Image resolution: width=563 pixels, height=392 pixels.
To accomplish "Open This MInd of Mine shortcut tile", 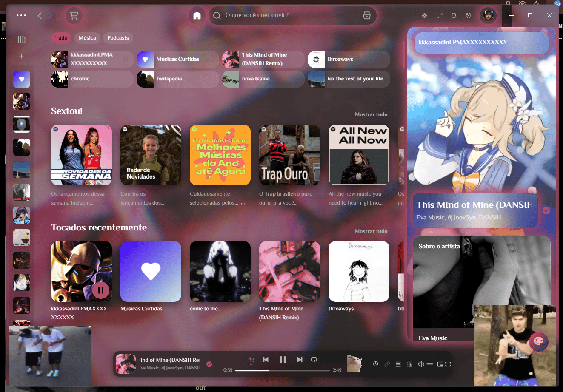I will coord(263,59).
